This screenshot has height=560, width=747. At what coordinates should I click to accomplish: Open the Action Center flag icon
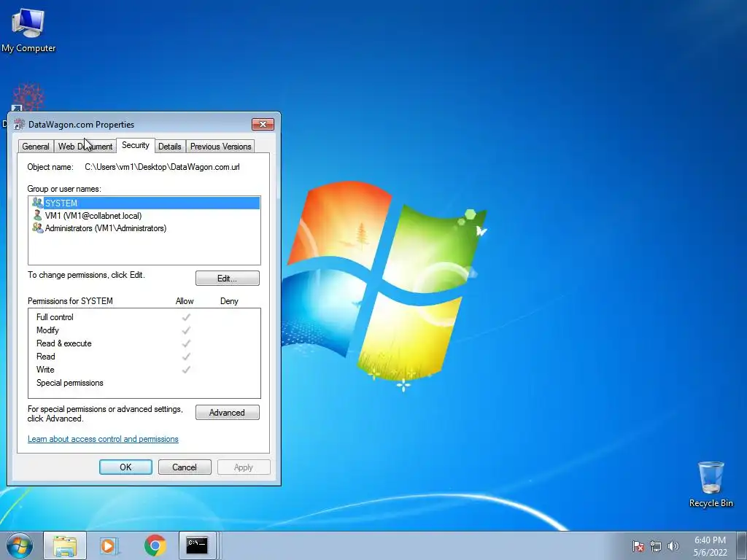point(638,546)
